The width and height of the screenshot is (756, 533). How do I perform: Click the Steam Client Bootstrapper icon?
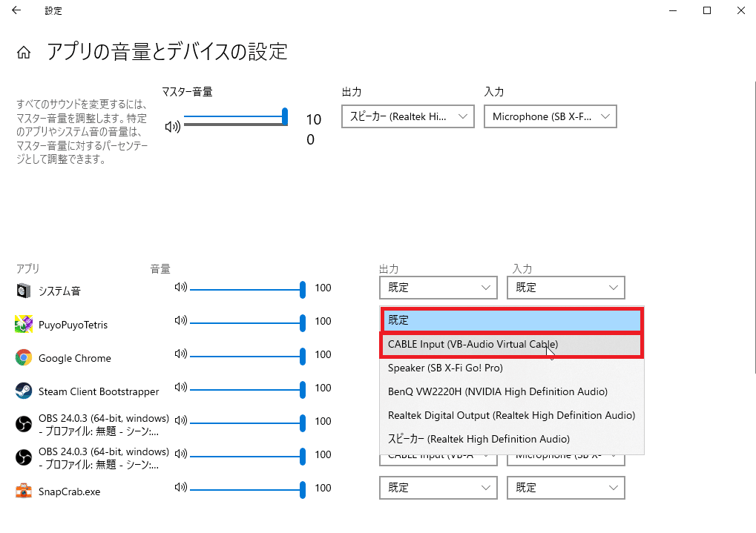tap(24, 391)
